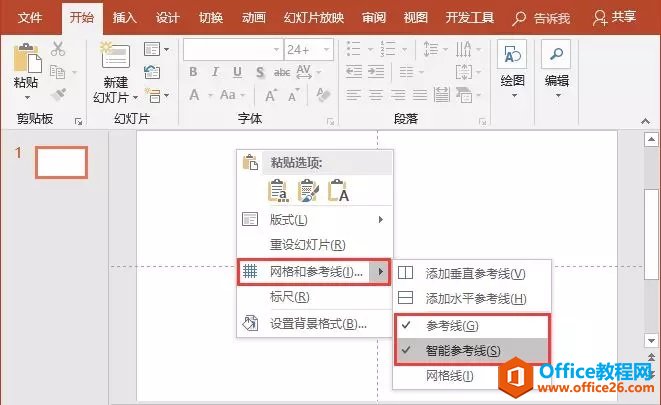Switch to the 插入 ribbon tab
Viewport: 661px width, 405px height.
(x=125, y=17)
